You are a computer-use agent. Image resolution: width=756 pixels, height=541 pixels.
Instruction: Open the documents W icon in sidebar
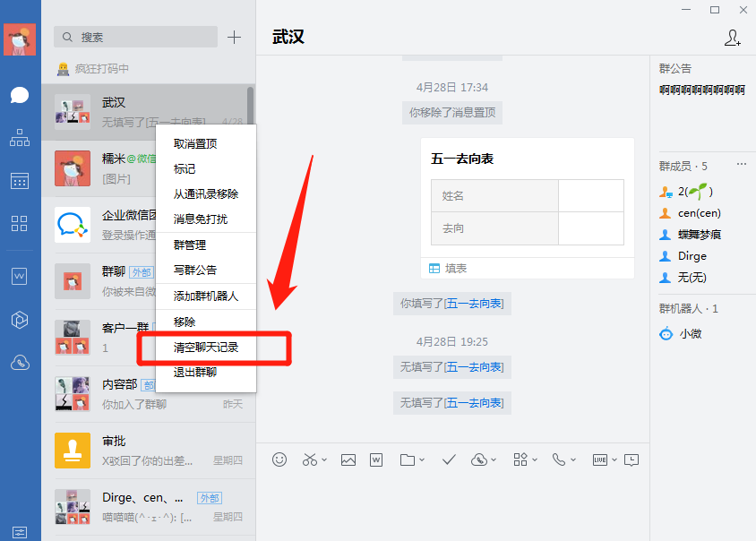point(20,276)
